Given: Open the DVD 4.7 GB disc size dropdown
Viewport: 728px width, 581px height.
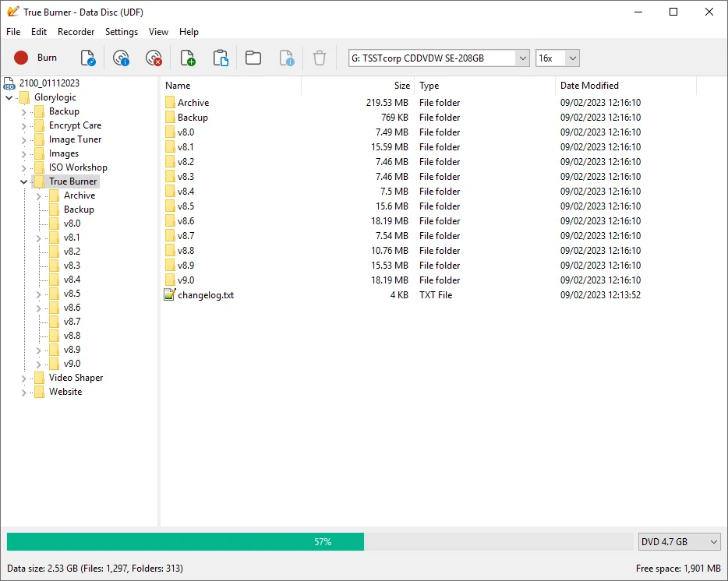Looking at the screenshot, I should [713, 541].
